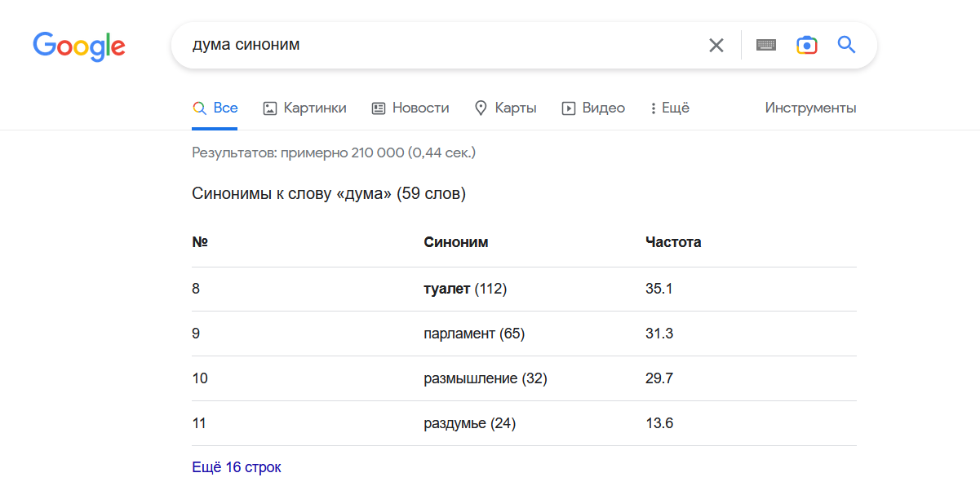The height and width of the screenshot is (495, 980).
Task: Focus the search box containing дума синоним
Action: (441, 46)
